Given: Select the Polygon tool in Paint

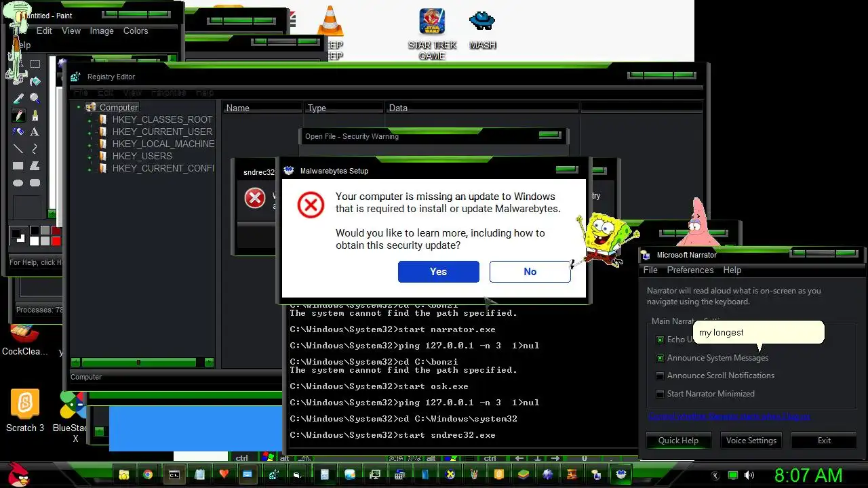Looking at the screenshot, I should [x=35, y=166].
